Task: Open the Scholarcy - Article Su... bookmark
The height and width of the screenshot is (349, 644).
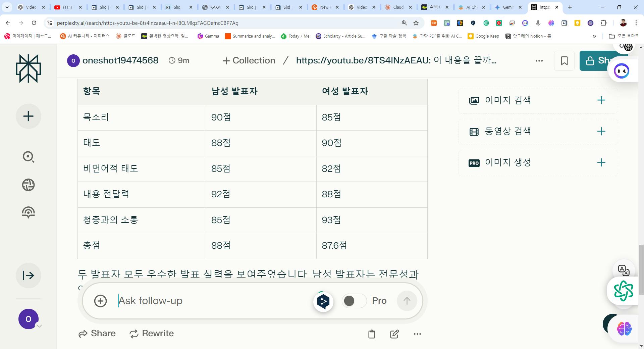Action: point(340,36)
